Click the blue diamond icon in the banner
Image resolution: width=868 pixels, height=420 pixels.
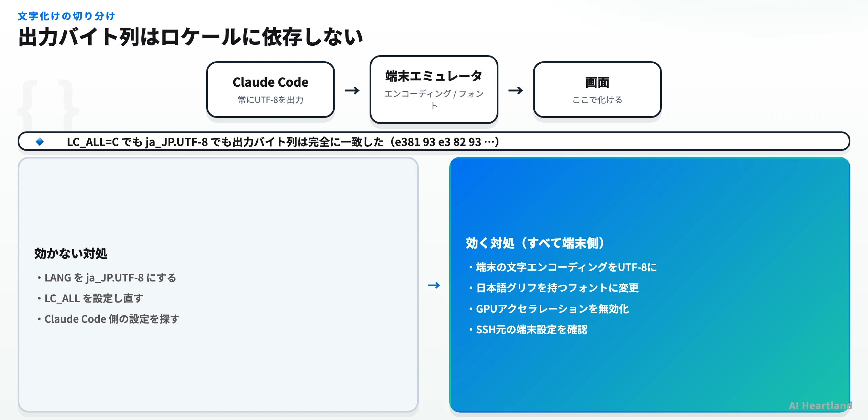[40, 142]
